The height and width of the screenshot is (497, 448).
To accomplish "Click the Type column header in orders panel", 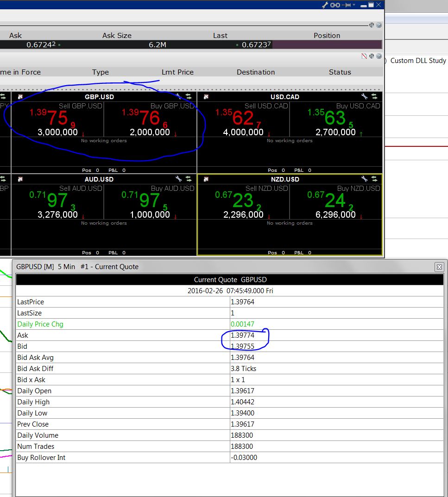I will coord(101,72).
